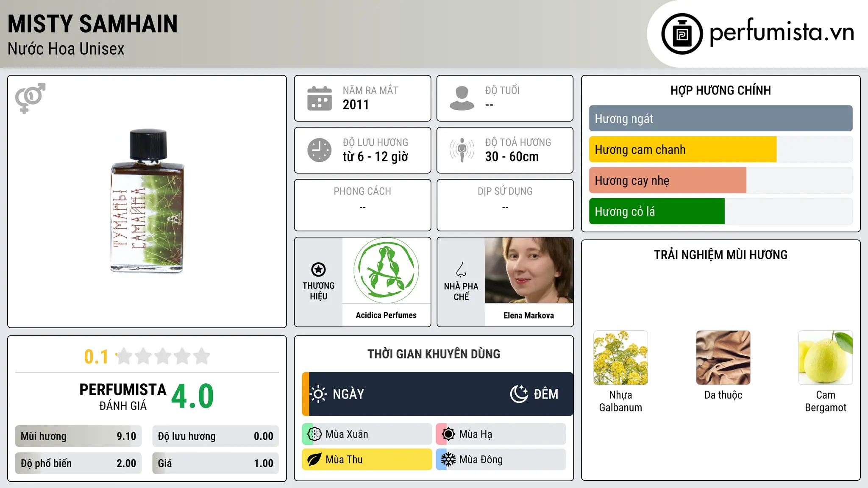Click the ĐỘ LƯU HƯƠNG label
868x488 pixels.
(376, 143)
